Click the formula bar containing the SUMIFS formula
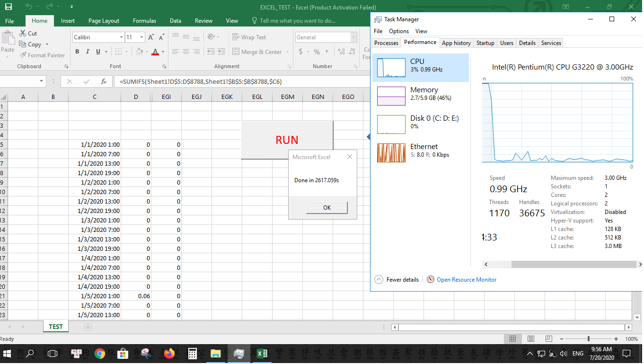Image resolution: width=644 pixels, height=364 pixels. [241, 81]
